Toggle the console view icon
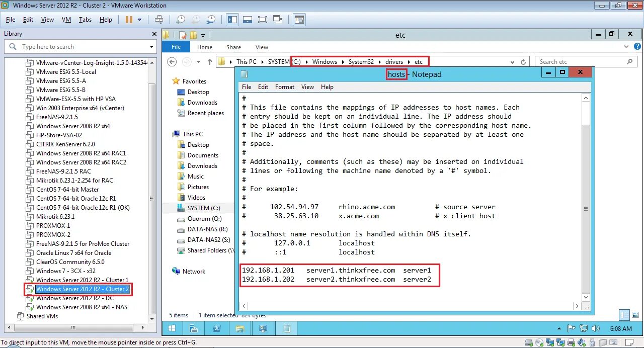The height and width of the screenshot is (348, 644). [299, 20]
